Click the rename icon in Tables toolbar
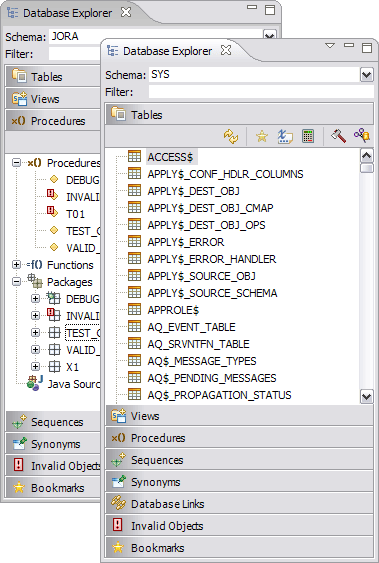This screenshot has width=379, height=563. [285, 136]
